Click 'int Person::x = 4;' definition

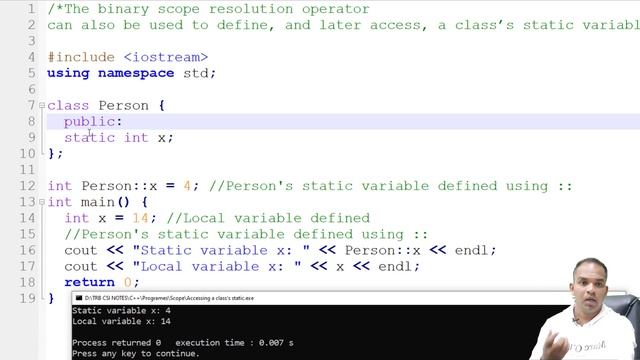(123, 186)
